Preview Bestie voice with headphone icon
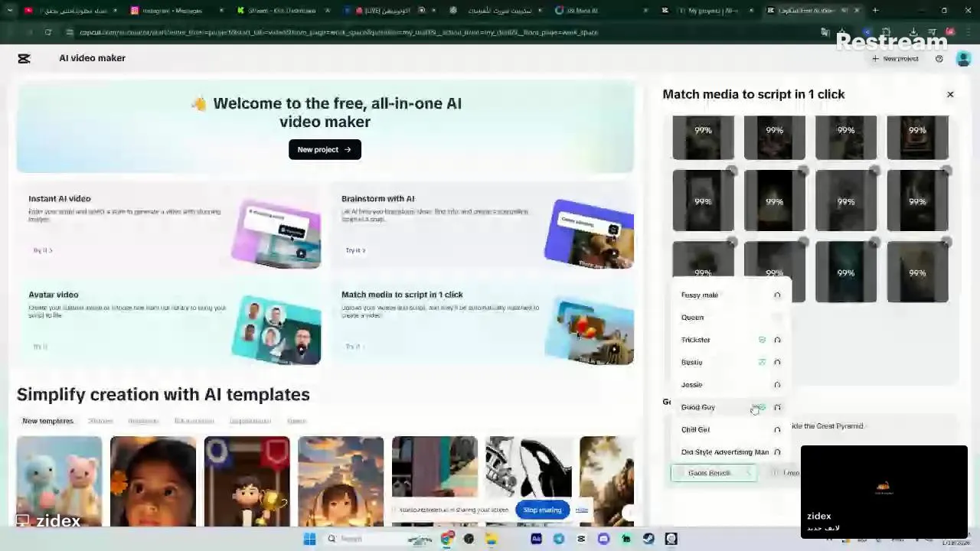Screen dimensions: 980x551 pyautogui.click(x=777, y=362)
